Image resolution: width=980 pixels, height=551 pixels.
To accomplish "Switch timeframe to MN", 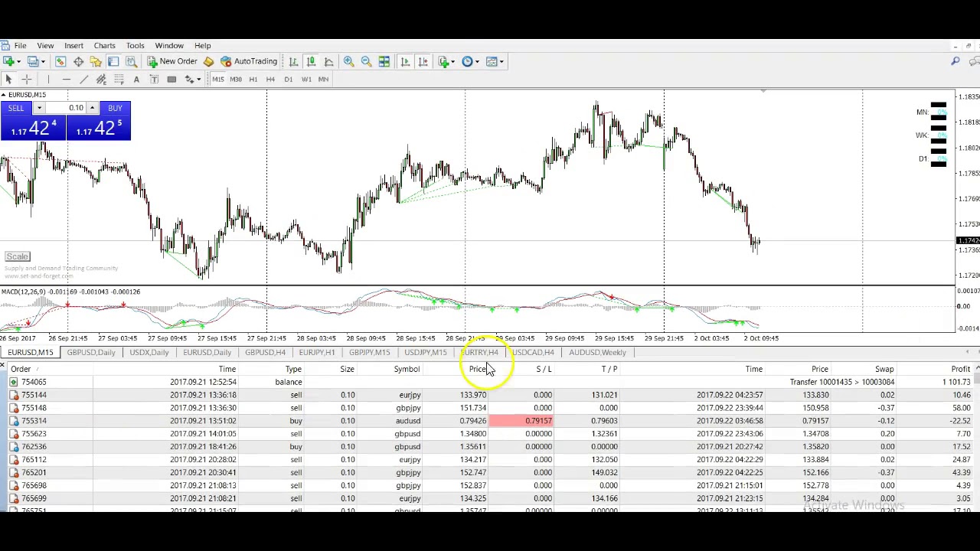I will point(323,80).
